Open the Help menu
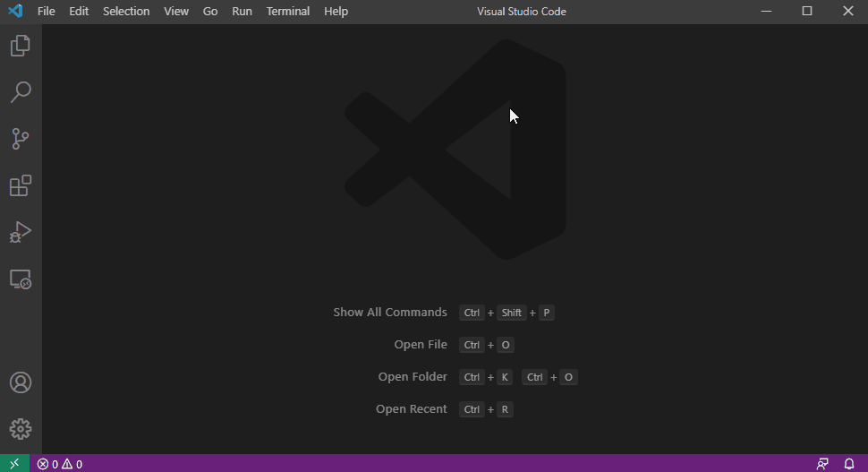868x472 pixels. pos(336,11)
